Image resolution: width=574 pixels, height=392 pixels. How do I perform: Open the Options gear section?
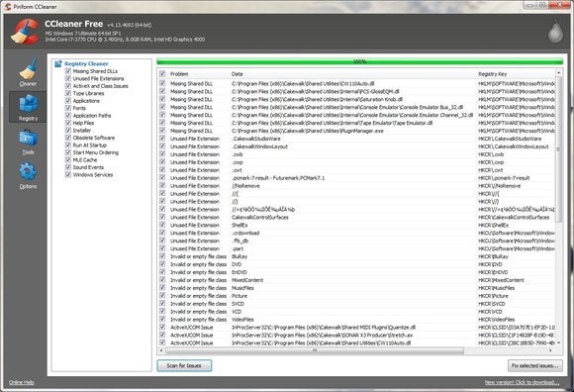pyautogui.click(x=28, y=175)
